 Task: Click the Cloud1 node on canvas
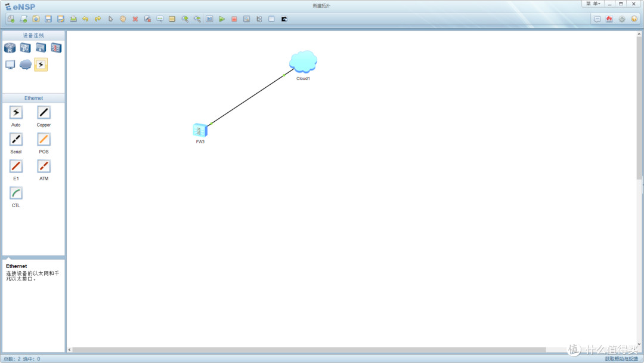click(303, 61)
